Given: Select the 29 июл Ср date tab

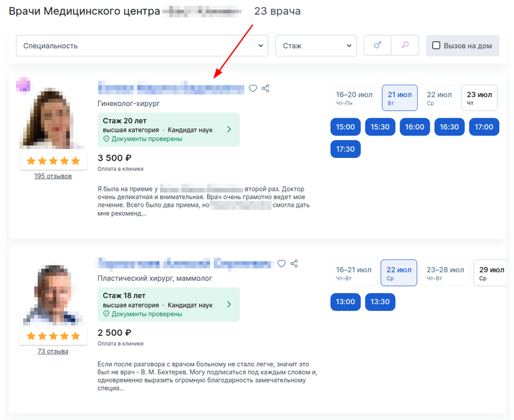Looking at the screenshot, I should 490,273.
